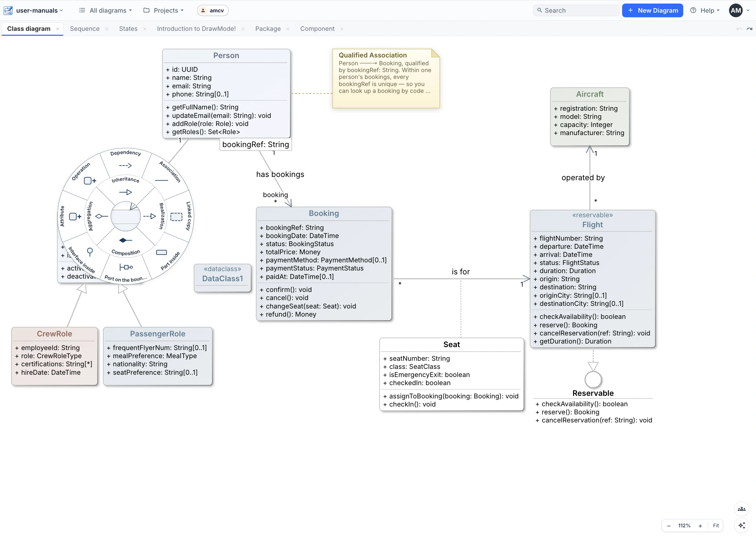Click the amcv user chip
This screenshot has width=756, height=540.
[x=213, y=10]
